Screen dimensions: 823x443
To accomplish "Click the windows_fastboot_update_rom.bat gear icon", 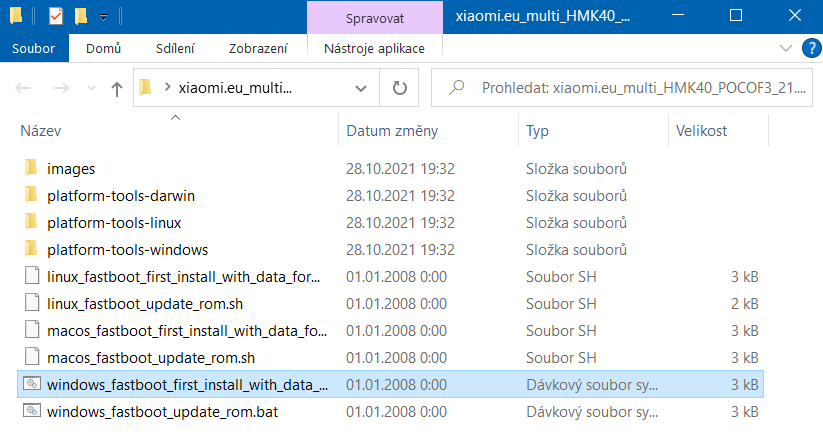I will click(x=31, y=410).
